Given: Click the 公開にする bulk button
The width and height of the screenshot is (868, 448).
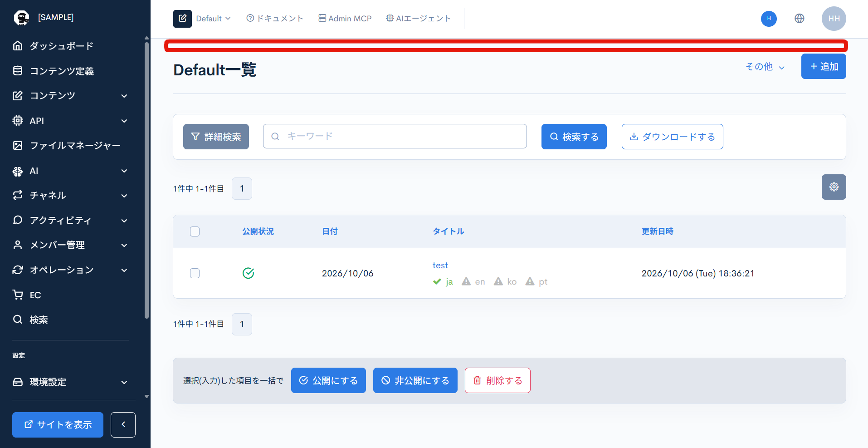Looking at the screenshot, I should [328, 380].
